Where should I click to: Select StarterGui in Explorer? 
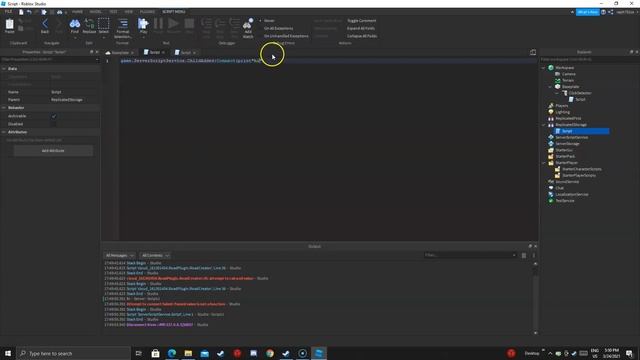pos(564,150)
